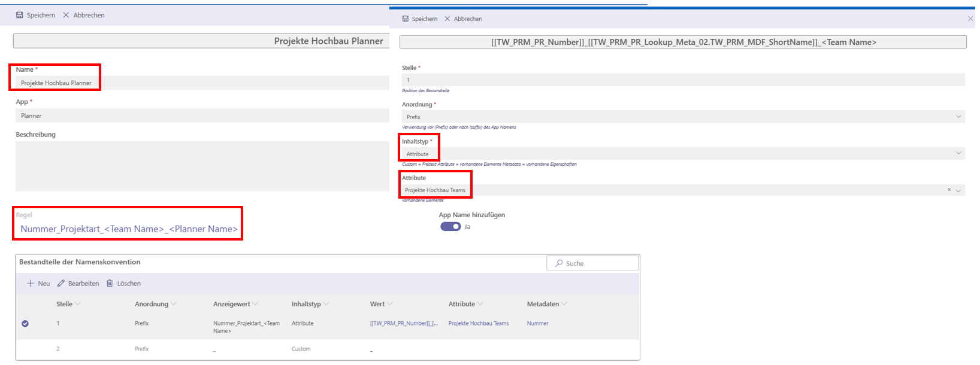
Task: Open the Projekte Hochbau Teams link in table
Action: coord(479,323)
